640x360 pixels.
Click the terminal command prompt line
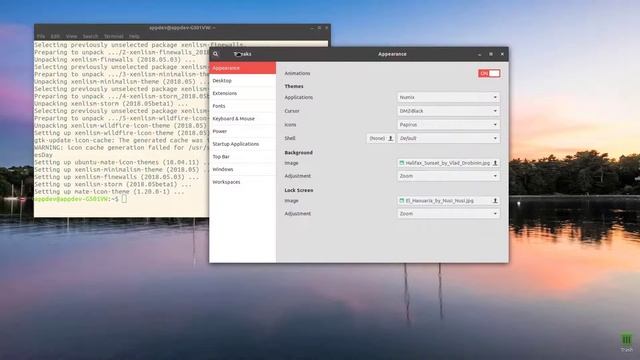pos(80,199)
